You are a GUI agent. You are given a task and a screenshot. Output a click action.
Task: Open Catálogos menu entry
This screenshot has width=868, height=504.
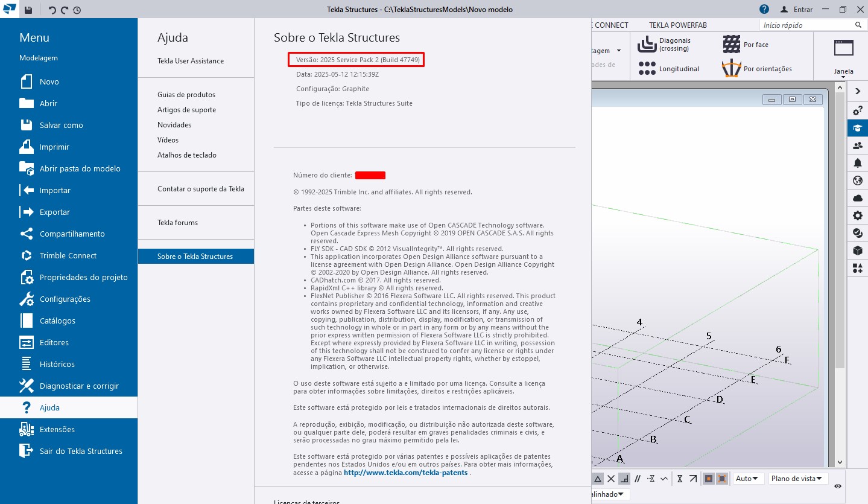(x=69, y=321)
